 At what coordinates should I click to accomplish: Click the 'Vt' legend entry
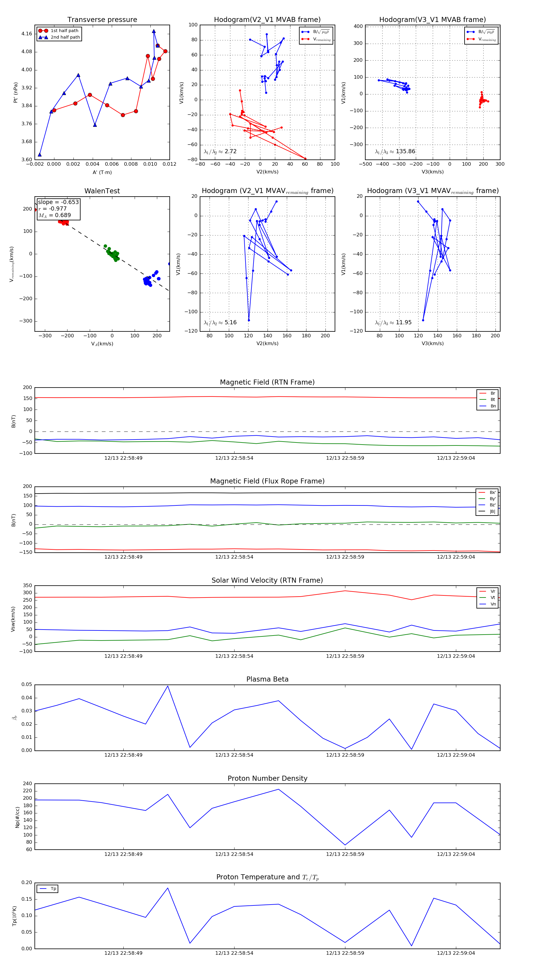[487, 598]
